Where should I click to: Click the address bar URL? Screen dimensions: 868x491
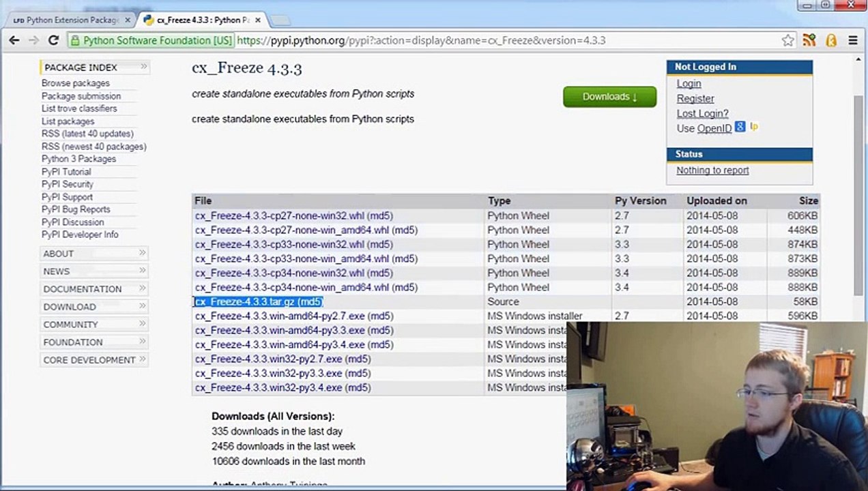[x=421, y=40]
